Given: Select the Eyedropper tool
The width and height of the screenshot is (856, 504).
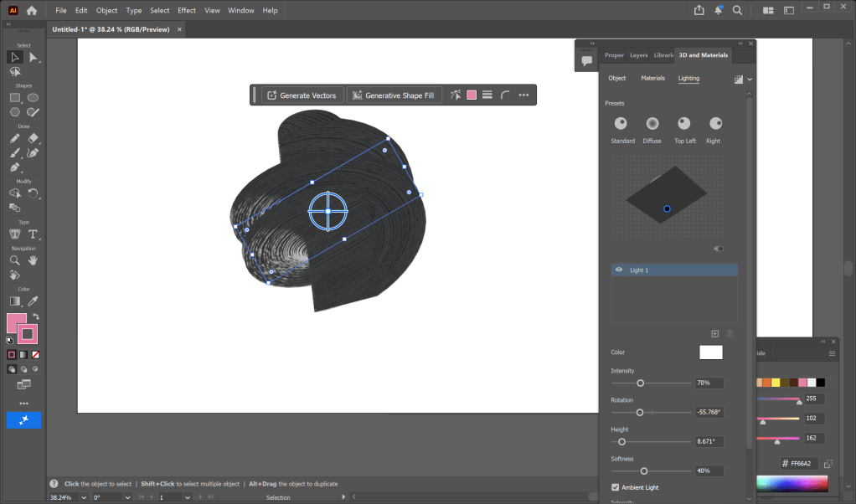Looking at the screenshot, I should [34, 301].
